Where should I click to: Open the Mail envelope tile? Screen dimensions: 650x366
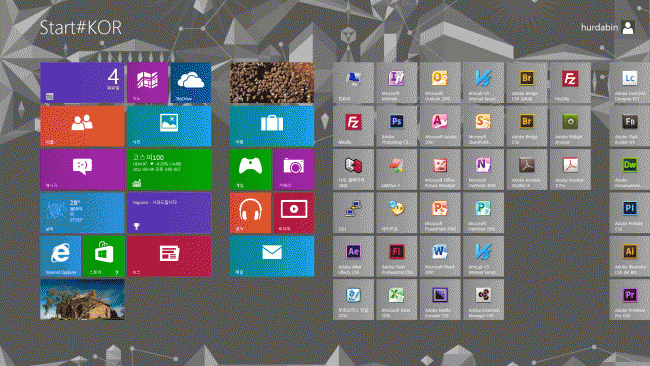[x=272, y=256]
